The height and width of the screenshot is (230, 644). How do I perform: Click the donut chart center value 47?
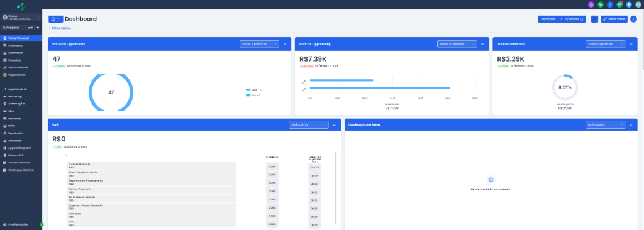tap(111, 92)
